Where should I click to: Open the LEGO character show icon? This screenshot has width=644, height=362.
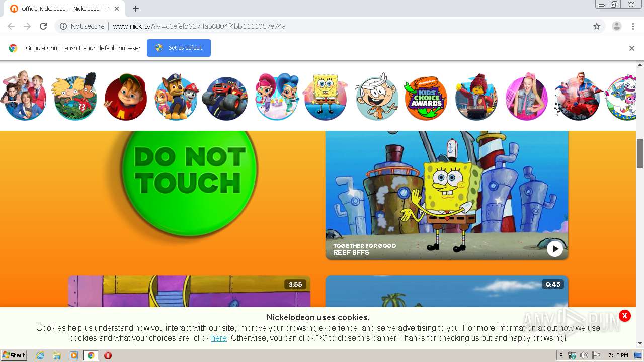pyautogui.click(x=476, y=97)
